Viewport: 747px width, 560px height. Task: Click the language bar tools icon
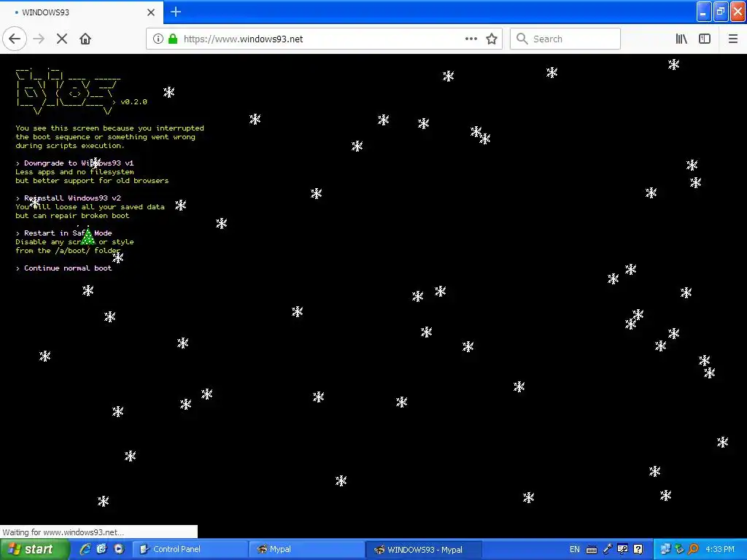tap(622, 550)
